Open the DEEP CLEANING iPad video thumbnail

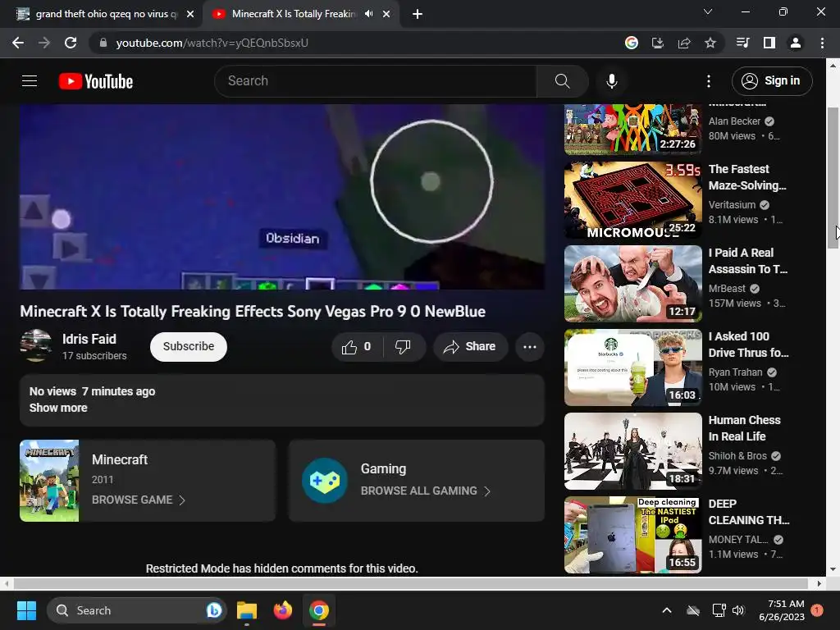(632, 535)
